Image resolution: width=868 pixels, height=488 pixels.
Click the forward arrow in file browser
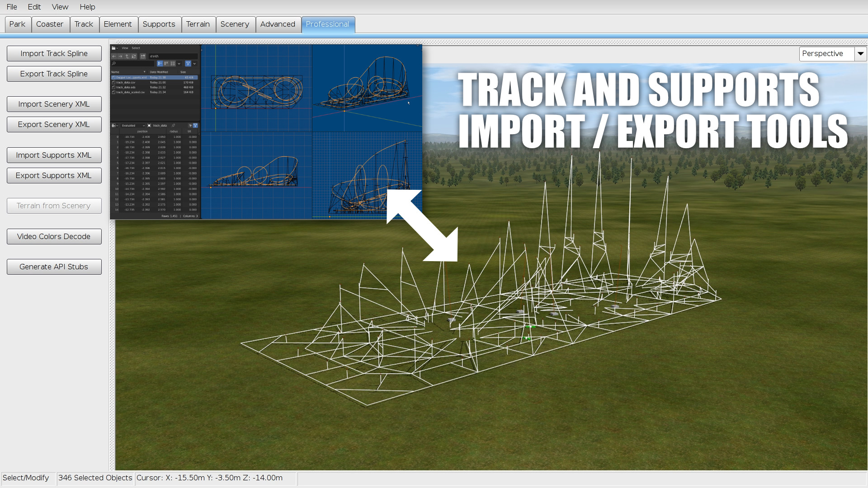click(120, 56)
